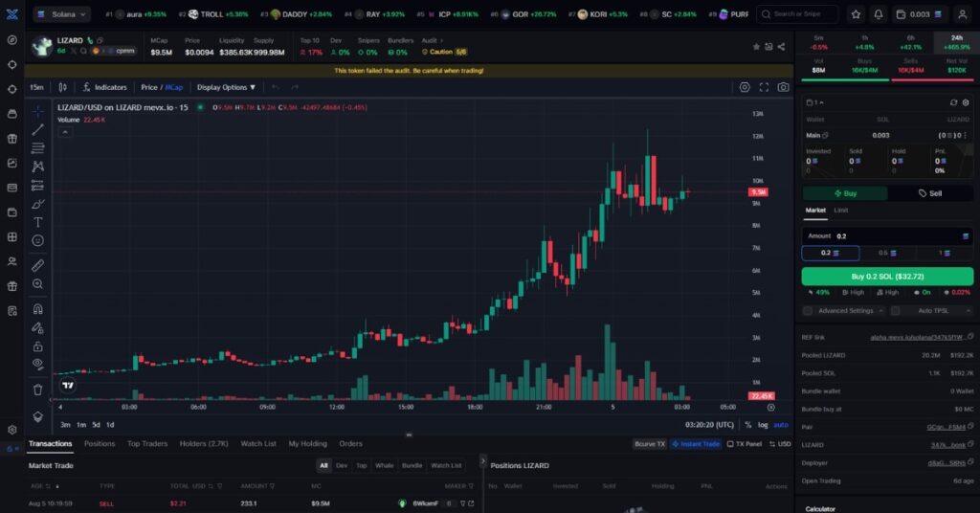Toggle percent scale on the chart

point(748,425)
